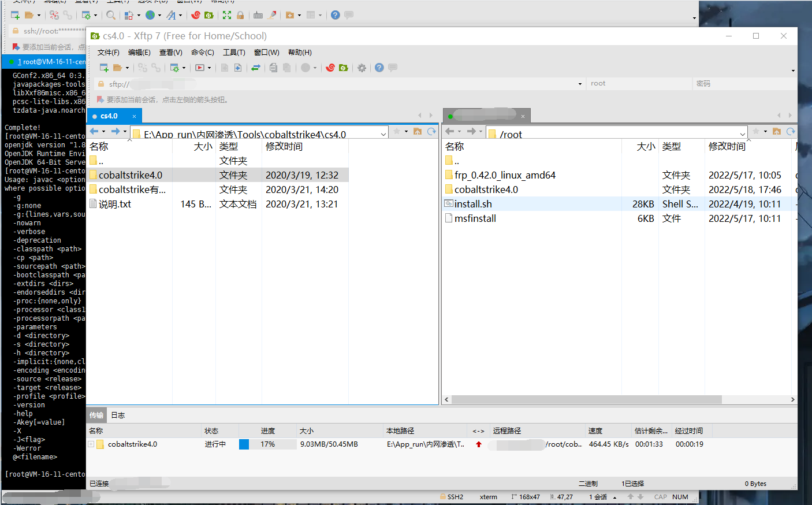Sort remote files by 大小 column header
The height and width of the screenshot is (505, 812).
[x=640, y=146]
